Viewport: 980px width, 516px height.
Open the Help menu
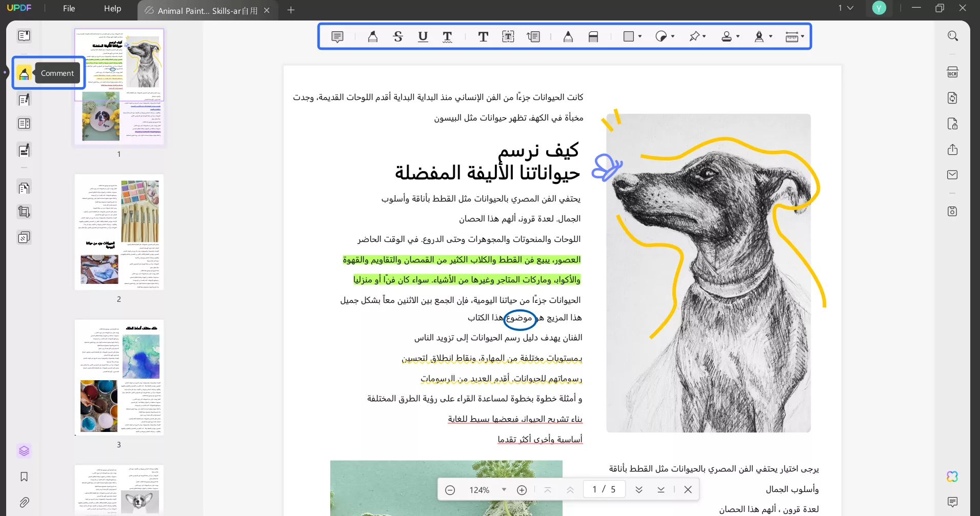click(112, 8)
